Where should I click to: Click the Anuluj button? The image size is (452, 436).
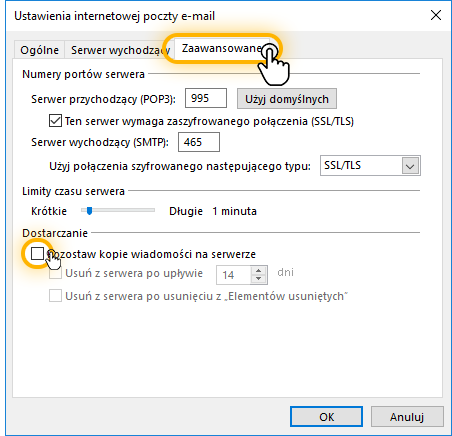(x=407, y=417)
